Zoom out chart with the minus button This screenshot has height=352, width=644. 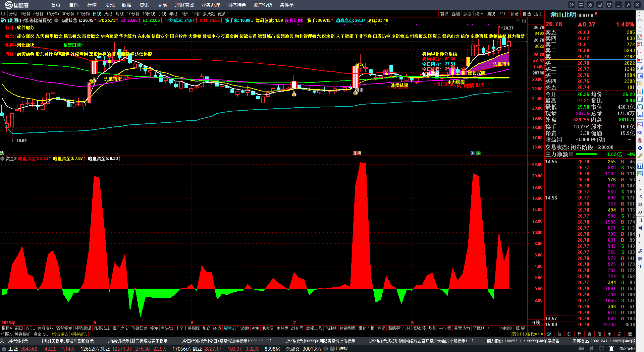coord(540,328)
